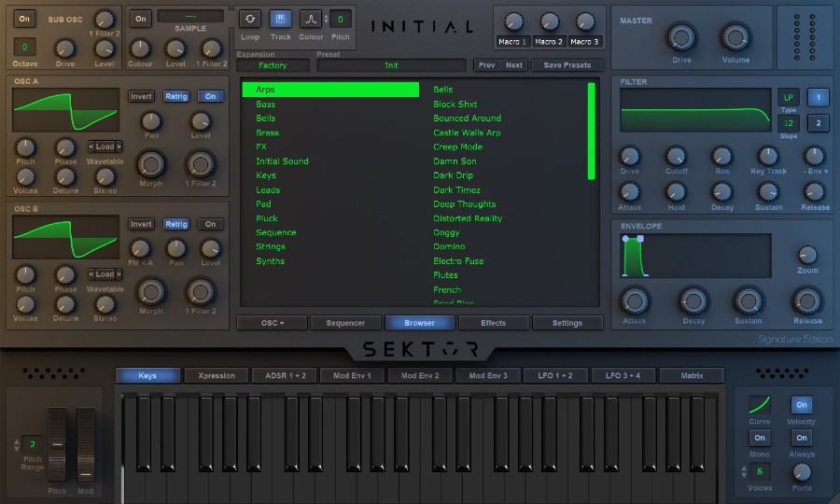Open the LP filter type selector
This screenshot has width=840, height=504.
(x=789, y=97)
